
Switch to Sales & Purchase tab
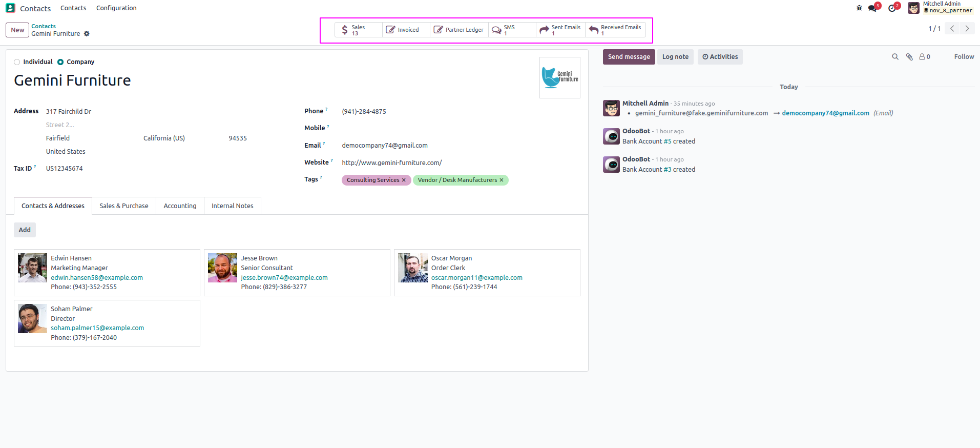124,206
